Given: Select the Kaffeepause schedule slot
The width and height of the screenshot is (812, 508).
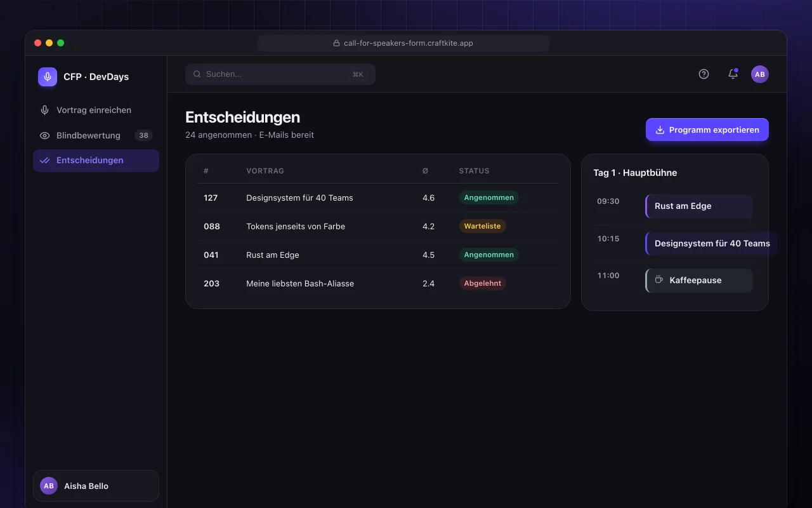Looking at the screenshot, I should (x=699, y=281).
